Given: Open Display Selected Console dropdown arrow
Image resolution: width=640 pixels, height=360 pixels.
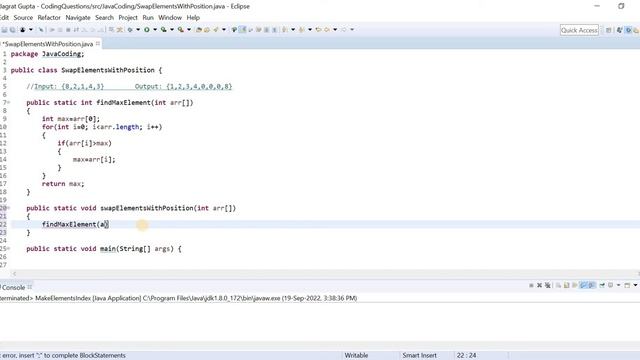Looking at the screenshot, I should coord(618,285).
